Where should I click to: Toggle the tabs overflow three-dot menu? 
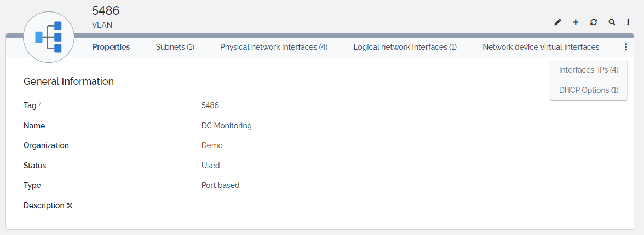click(626, 48)
